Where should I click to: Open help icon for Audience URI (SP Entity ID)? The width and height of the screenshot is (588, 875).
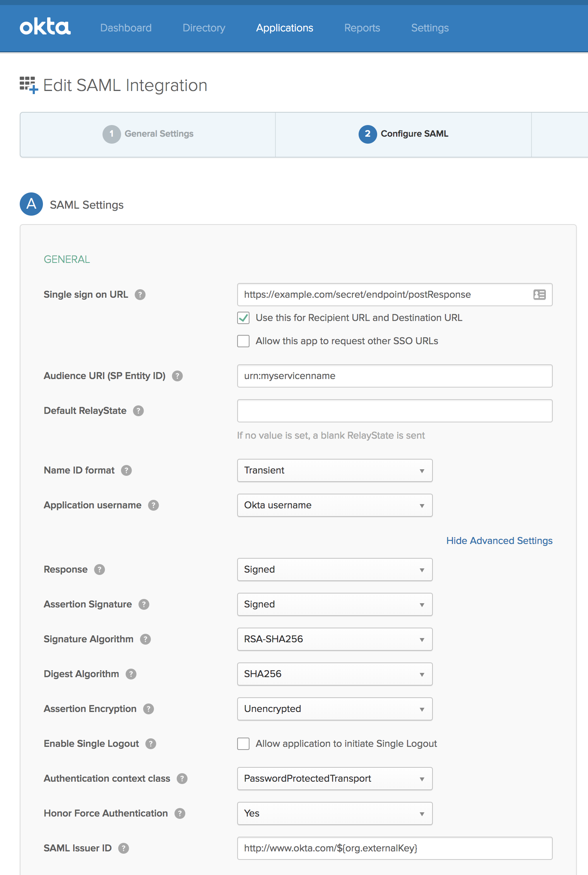[x=177, y=376]
